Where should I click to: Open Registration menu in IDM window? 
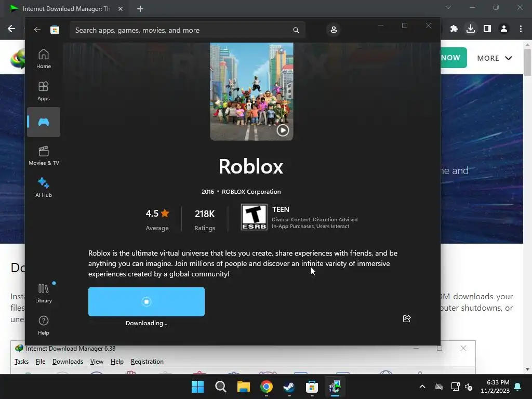click(x=147, y=362)
